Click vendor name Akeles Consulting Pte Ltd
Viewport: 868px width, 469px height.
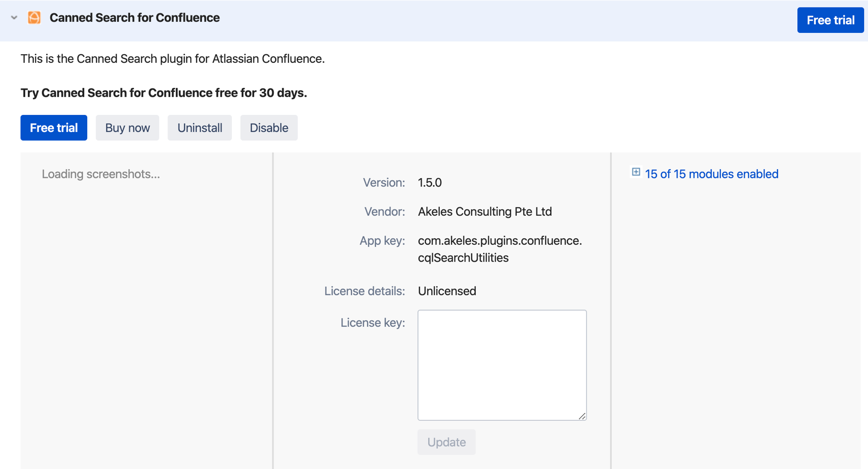click(485, 212)
